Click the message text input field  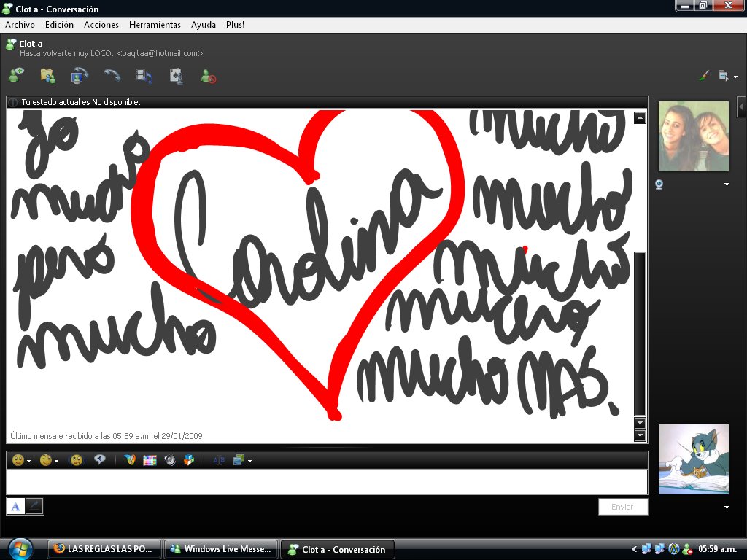click(x=327, y=482)
